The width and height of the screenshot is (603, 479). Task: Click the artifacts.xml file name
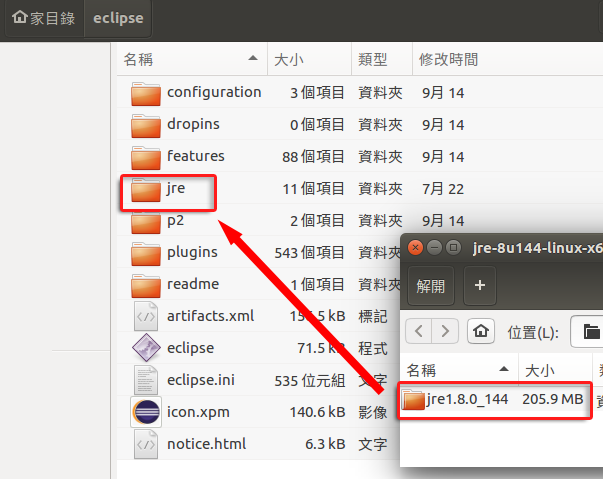click(x=210, y=316)
